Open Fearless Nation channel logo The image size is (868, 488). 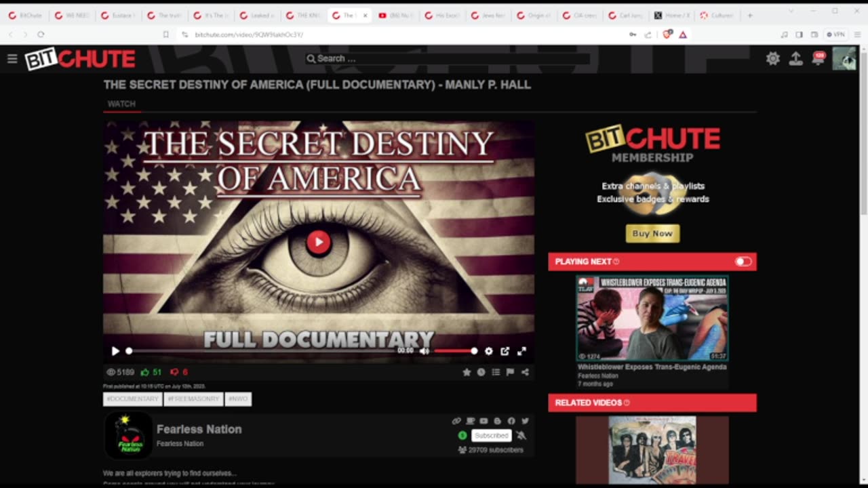pos(128,436)
